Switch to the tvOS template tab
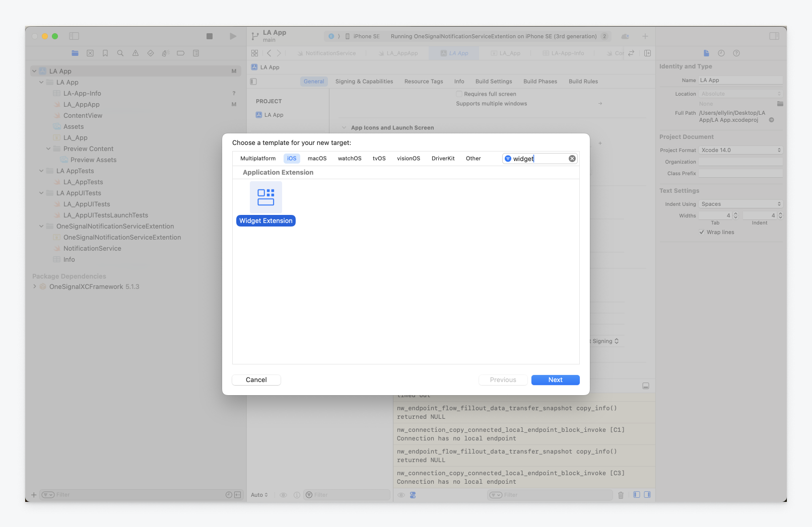Image resolution: width=812 pixels, height=527 pixels. coord(379,159)
